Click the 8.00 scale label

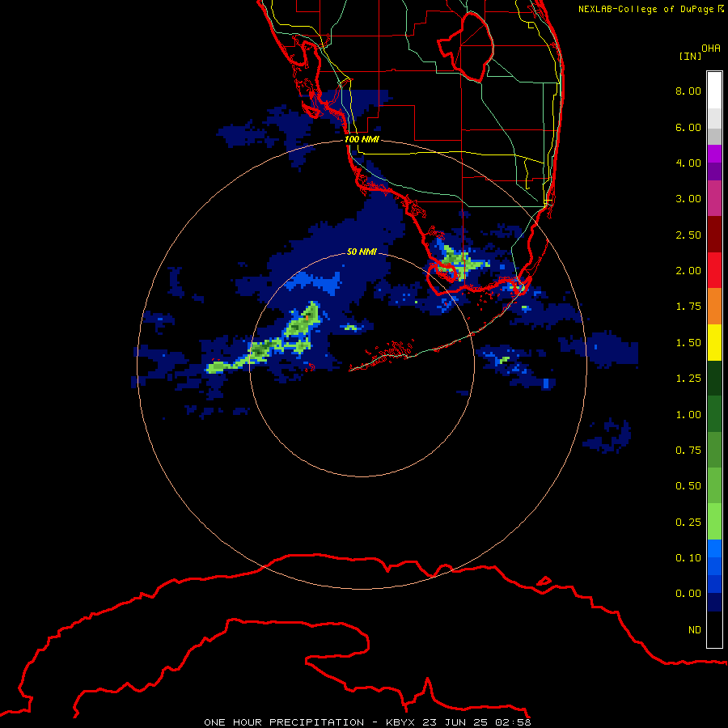click(688, 91)
